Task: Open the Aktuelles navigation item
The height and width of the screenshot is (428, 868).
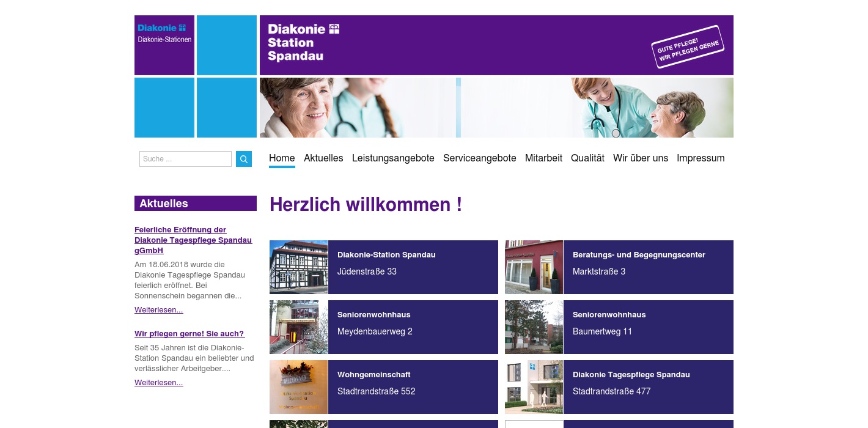Action: 323,158
